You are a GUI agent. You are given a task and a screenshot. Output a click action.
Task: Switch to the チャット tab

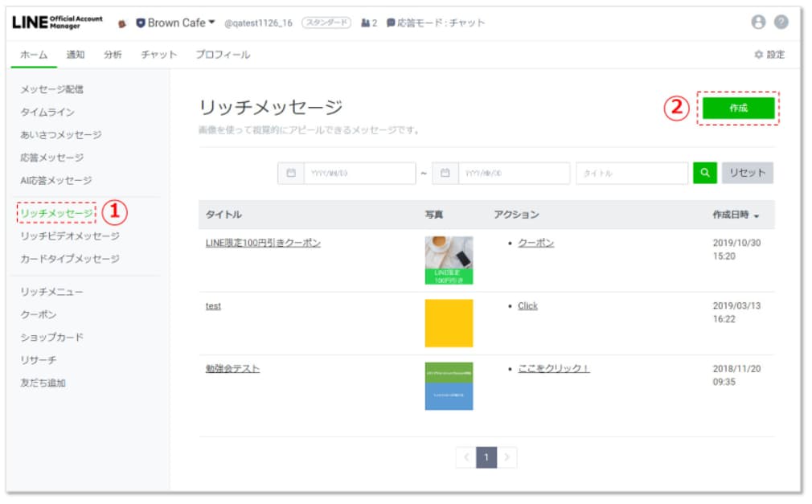point(159,55)
